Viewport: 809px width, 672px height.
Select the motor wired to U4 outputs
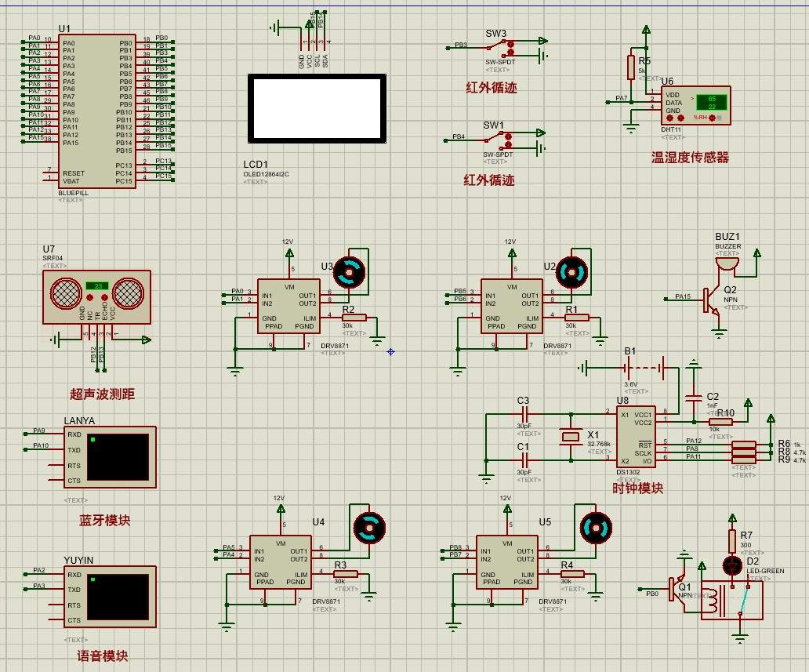(369, 528)
